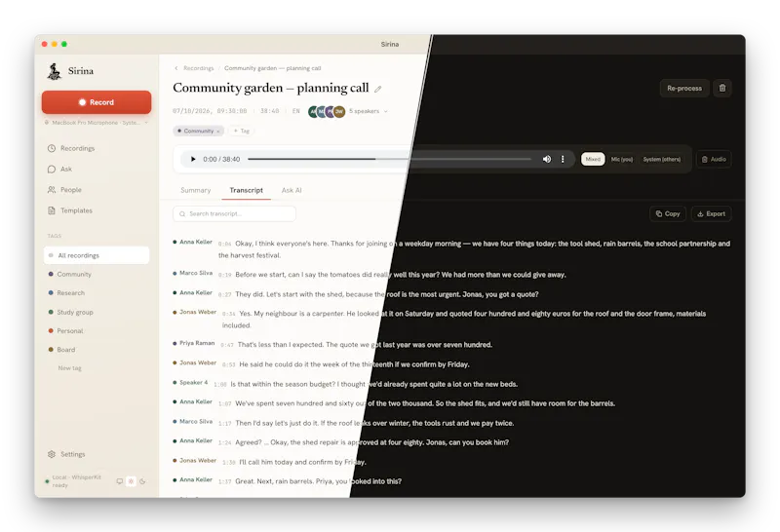Open the Recordings clock icon in sidebar

(x=52, y=148)
